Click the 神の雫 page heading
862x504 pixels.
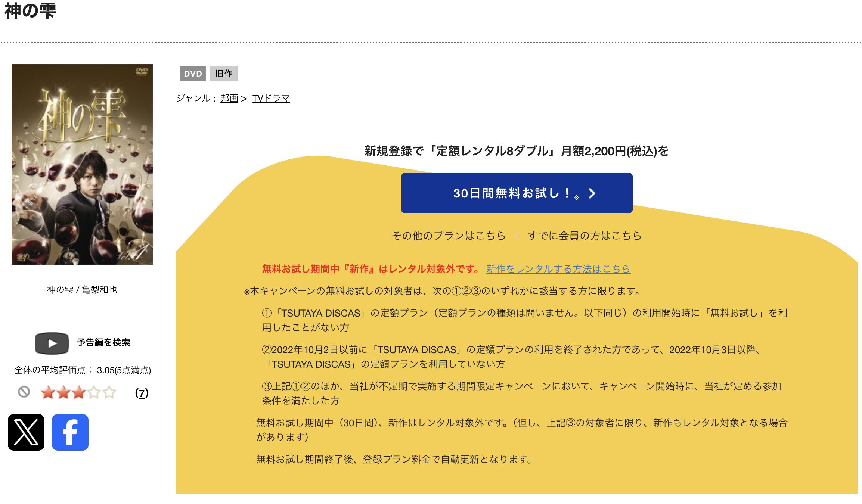[x=30, y=10]
